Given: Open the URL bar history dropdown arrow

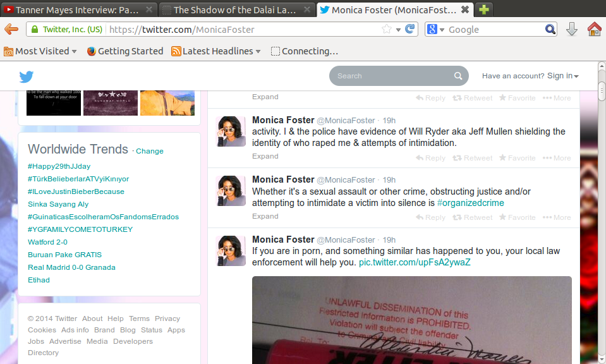Looking at the screenshot, I should 398,30.
